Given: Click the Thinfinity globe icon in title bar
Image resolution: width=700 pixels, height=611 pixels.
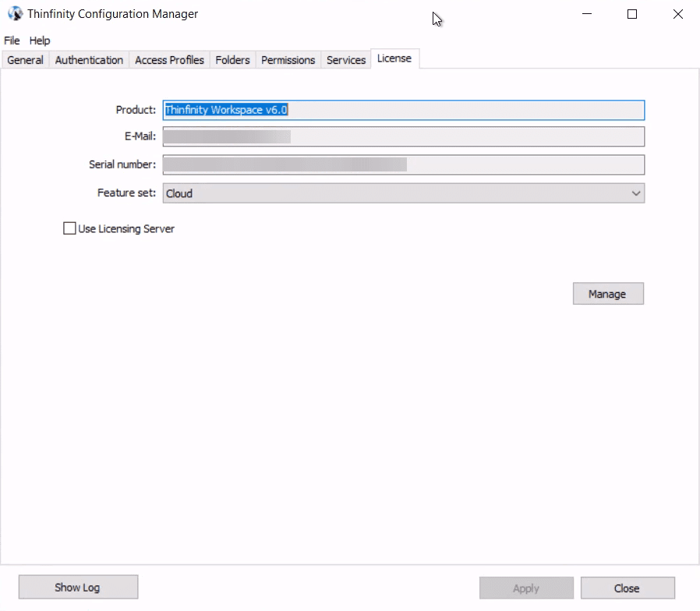Looking at the screenshot, I should 14,13.
